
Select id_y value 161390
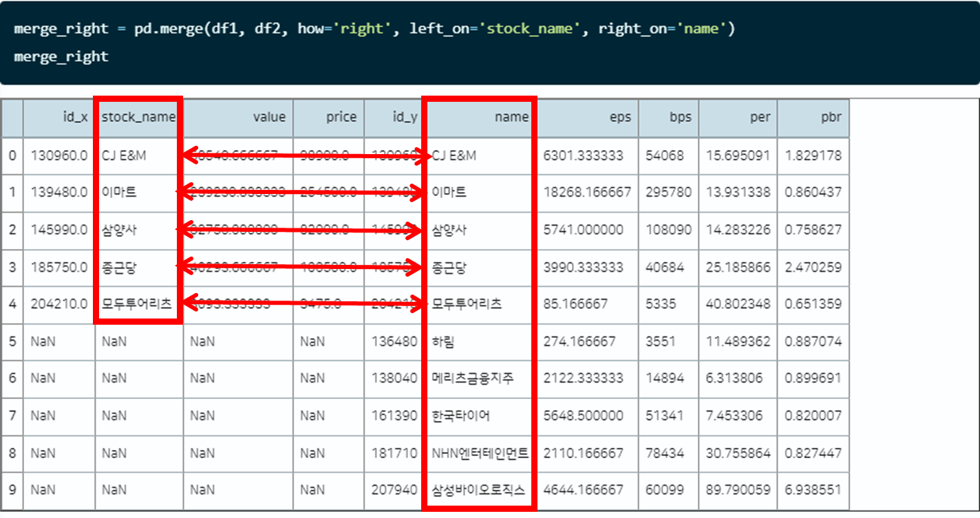tap(394, 416)
